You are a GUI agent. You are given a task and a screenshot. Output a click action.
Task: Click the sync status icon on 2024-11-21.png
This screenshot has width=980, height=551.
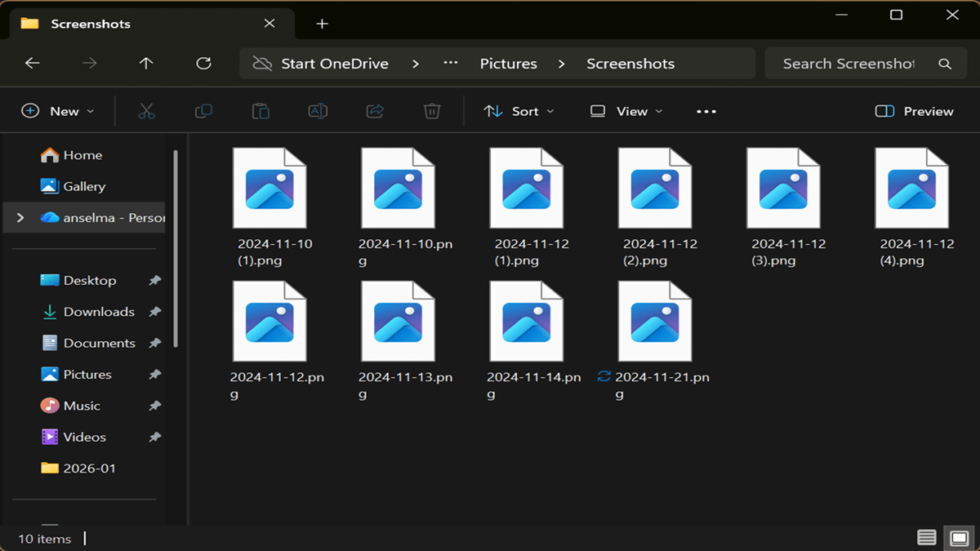pos(604,376)
